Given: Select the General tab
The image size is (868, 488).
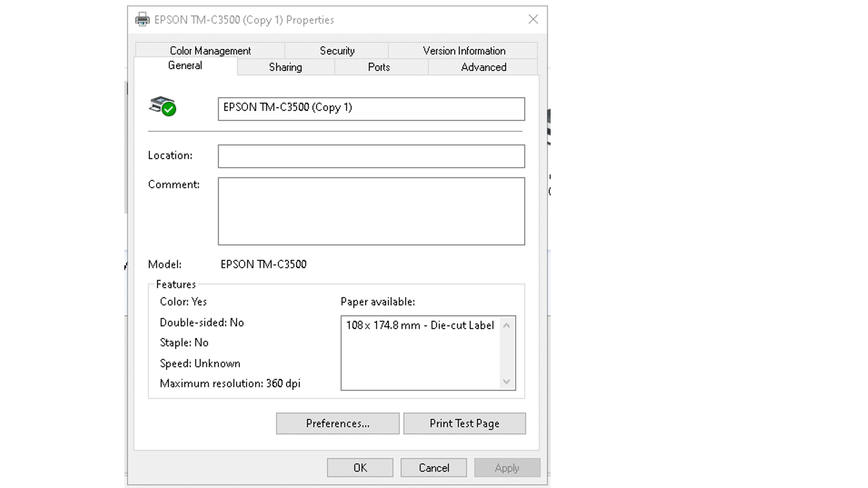Looking at the screenshot, I should pos(185,66).
